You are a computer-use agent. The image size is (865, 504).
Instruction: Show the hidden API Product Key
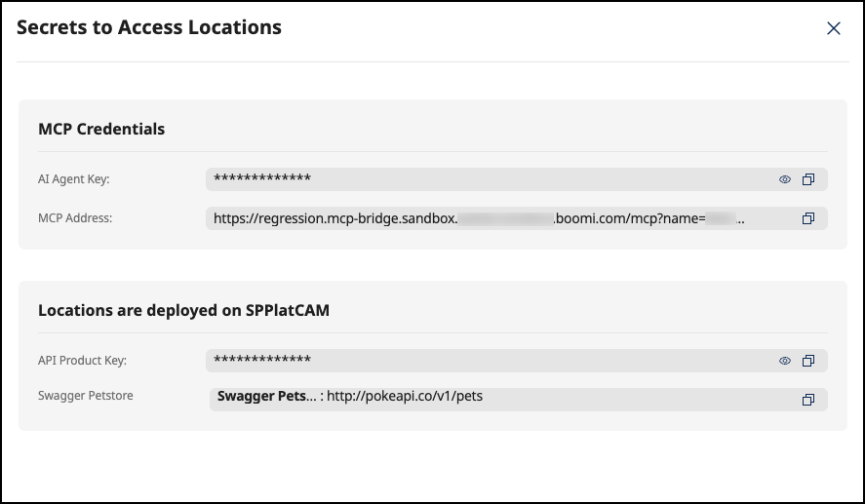pyautogui.click(x=784, y=361)
